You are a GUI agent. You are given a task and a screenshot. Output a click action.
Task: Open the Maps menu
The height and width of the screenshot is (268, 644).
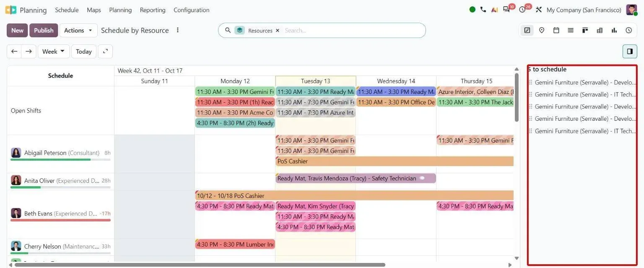coord(94,10)
